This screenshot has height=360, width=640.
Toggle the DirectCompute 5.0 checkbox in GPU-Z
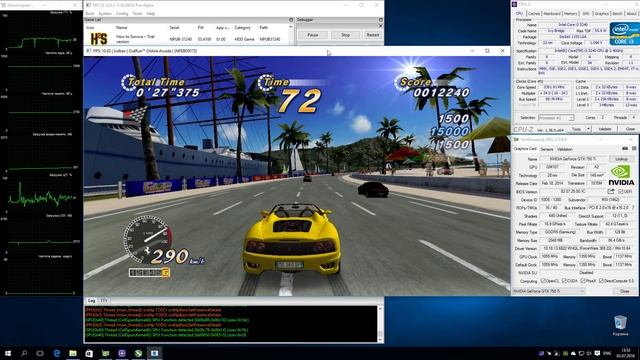coord(601,281)
